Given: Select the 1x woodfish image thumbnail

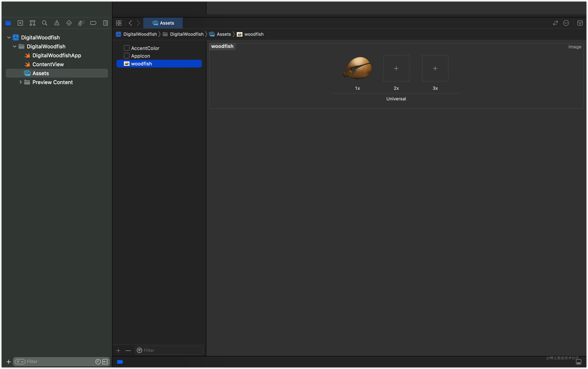Looking at the screenshot, I should click(357, 68).
